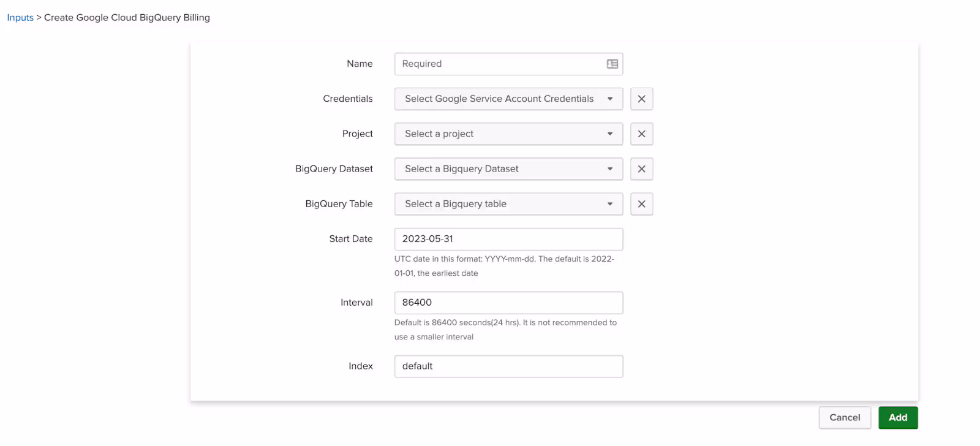Clear the Credentials selection with X

(x=641, y=99)
